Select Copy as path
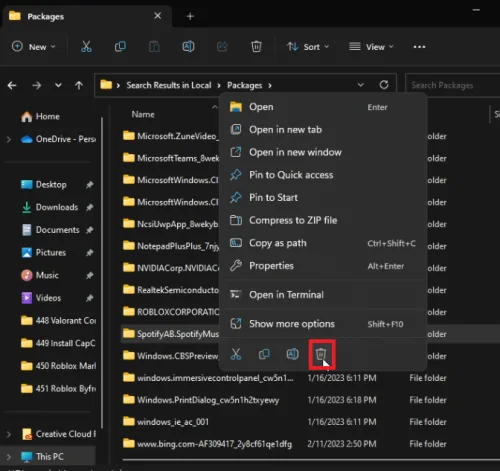 [323, 243]
